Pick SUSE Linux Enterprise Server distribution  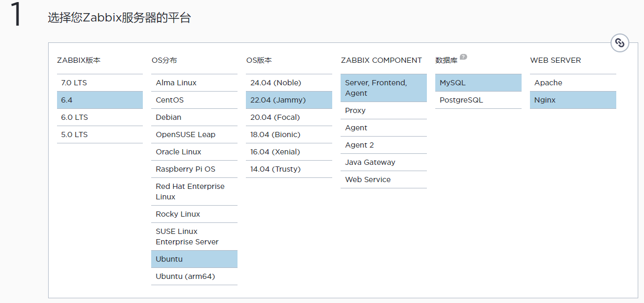pos(195,237)
